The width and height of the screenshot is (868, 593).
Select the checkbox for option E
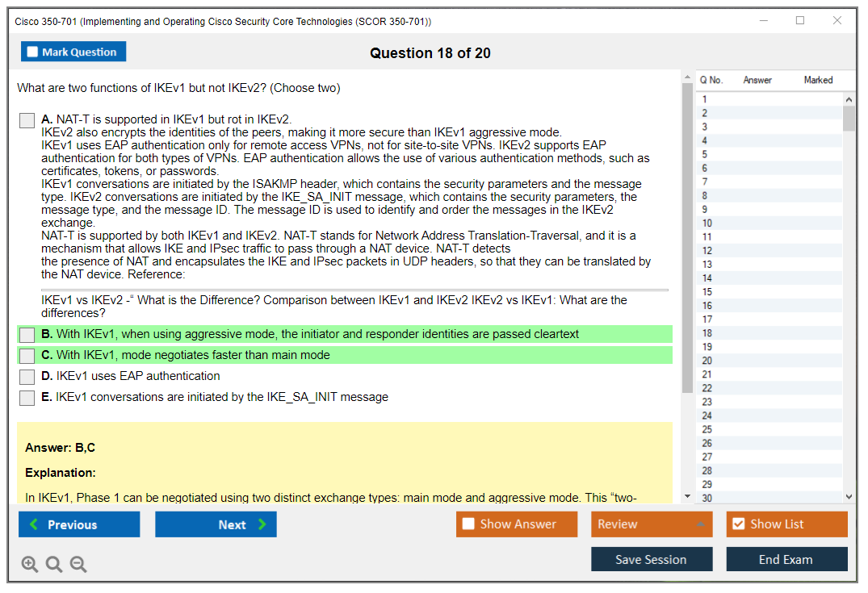pyautogui.click(x=27, y=398)
